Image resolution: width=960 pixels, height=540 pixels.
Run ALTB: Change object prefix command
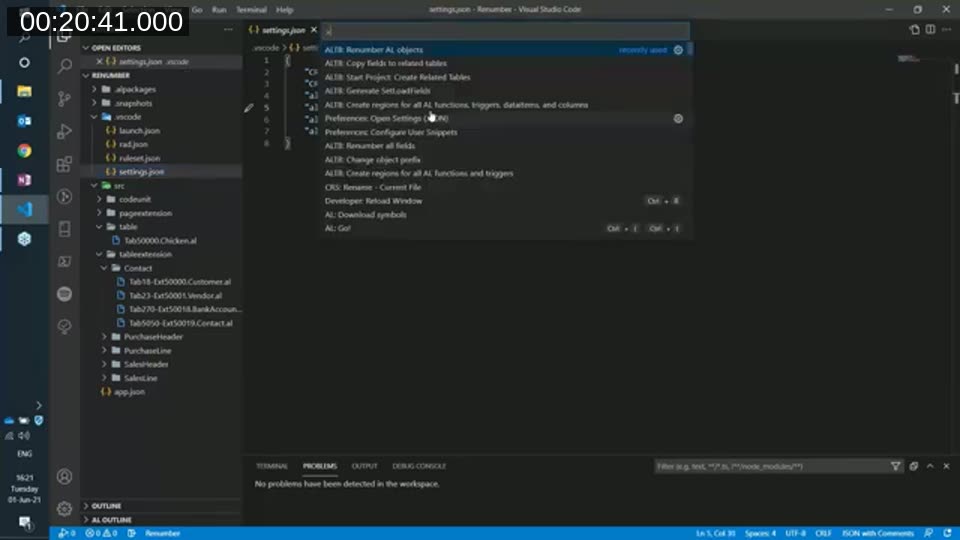pyautogui.click(x=503, y=160)
